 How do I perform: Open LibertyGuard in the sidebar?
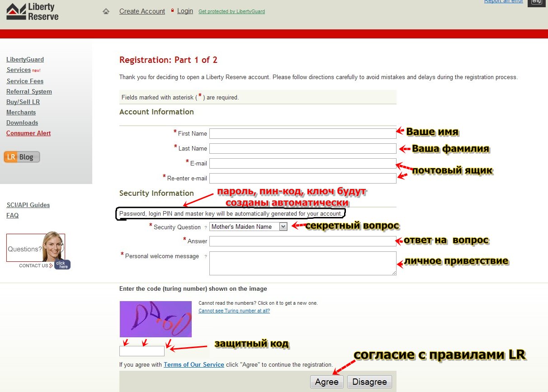(x=25, y=59)
